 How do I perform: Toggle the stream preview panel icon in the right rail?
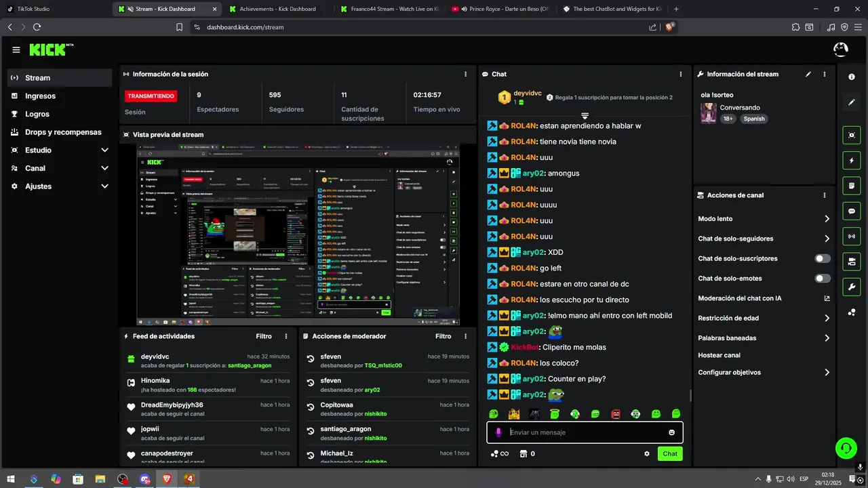[852, 135]
